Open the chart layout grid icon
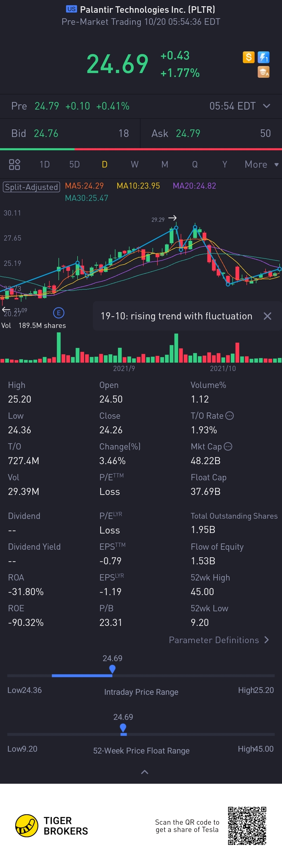The height and width of the screenshot is (868, 282). tap(15, 164)
